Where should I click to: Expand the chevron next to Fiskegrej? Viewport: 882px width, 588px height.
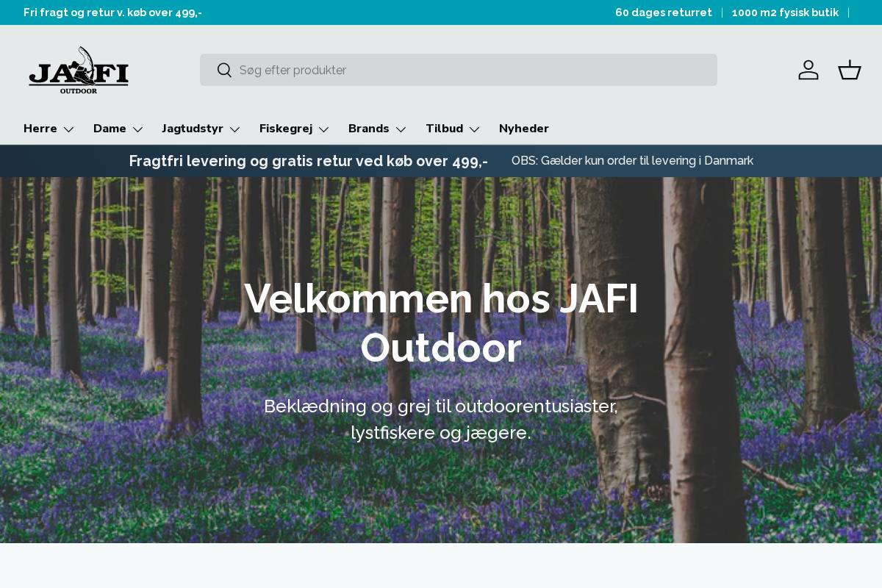(324, 129)
